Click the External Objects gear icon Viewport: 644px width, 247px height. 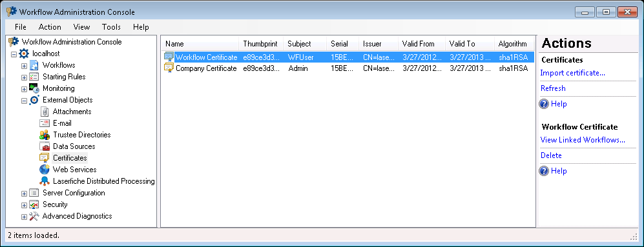click(x=34, y=100)
